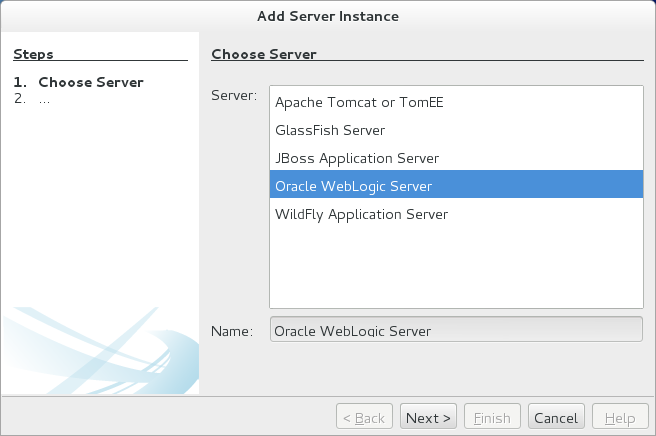Click the Name: label
The height and width of the screenshot is (436, 656).
point(233,330)
